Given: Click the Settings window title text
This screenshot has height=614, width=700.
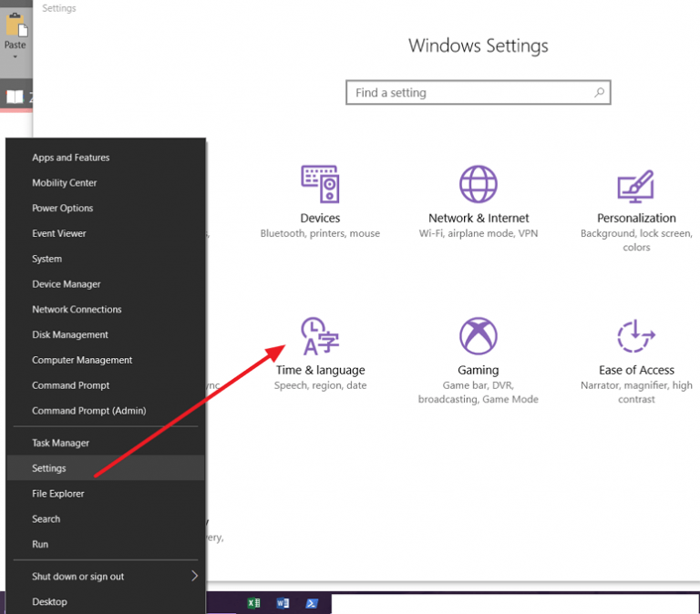Looking at the screenshot, I should click(x=59, y=8).
